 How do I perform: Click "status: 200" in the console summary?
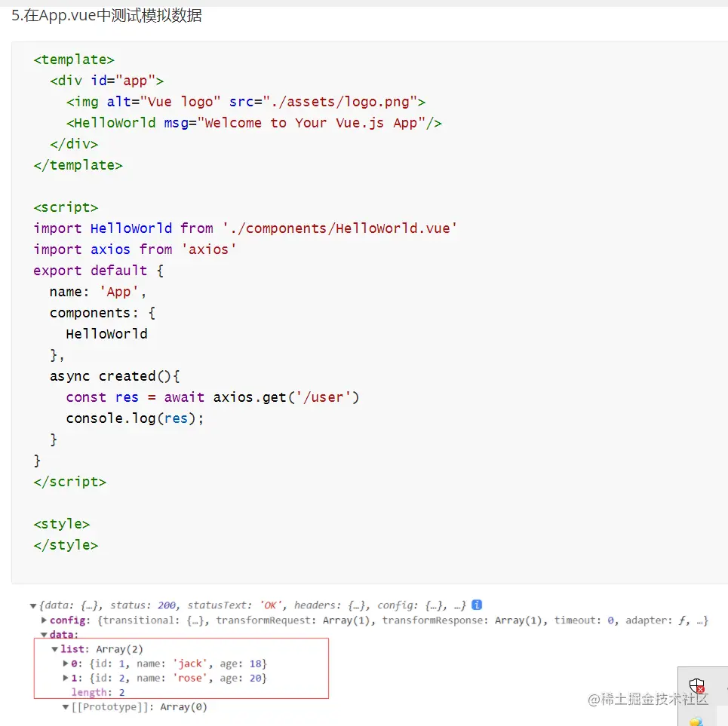point(143,605)
